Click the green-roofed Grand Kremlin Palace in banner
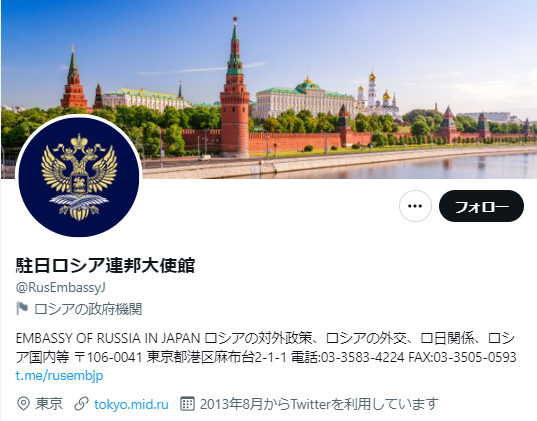This screenshot has width=537, height=421. (303, 98)
